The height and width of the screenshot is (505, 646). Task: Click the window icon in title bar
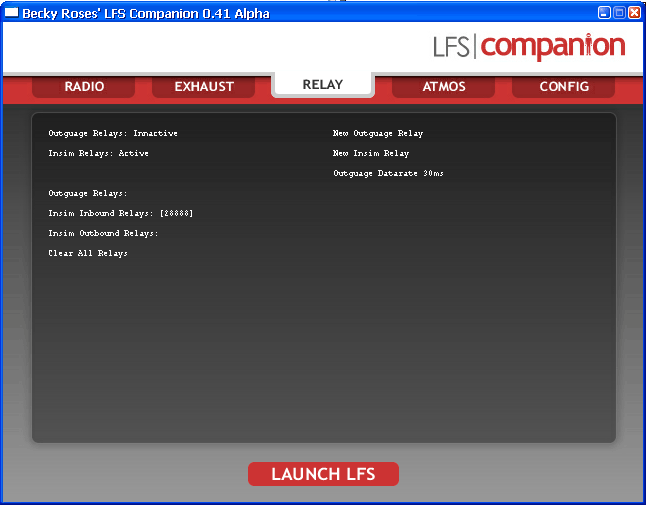[11, 13]
